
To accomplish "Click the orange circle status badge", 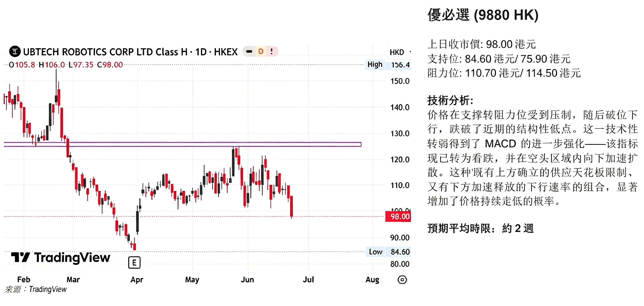I will (x=261, y=52).
